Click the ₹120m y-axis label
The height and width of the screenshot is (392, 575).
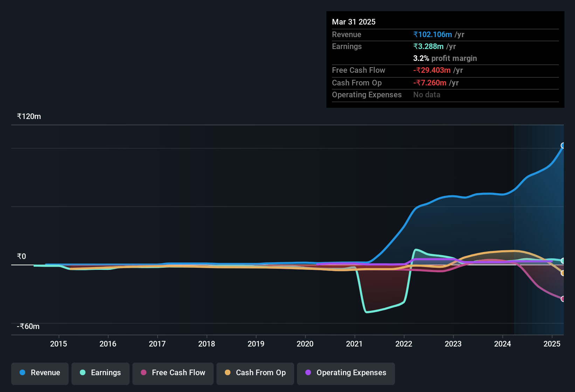29,116
